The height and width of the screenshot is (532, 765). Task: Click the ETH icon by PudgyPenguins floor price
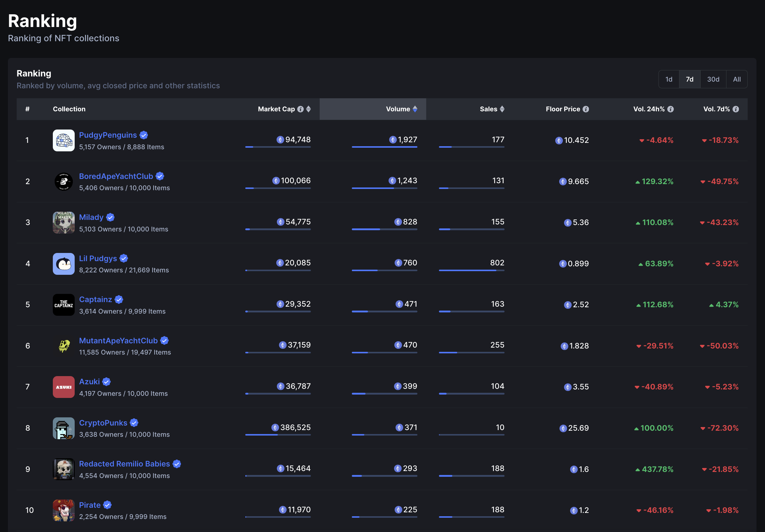(x=559, y=140)
